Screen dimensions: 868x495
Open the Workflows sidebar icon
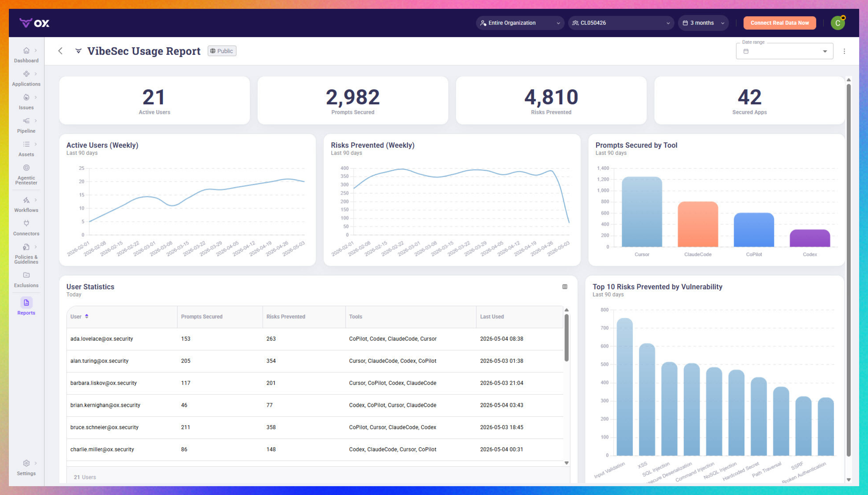[x=26, y=200]
